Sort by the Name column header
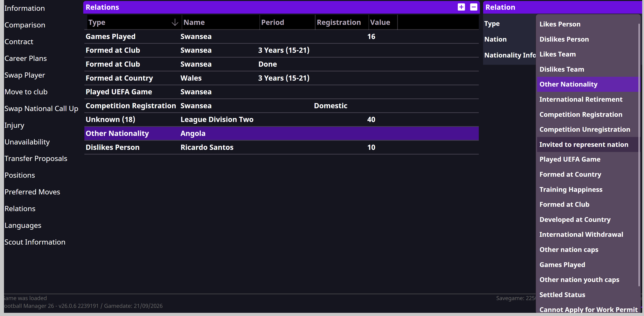Viewport: 644px width, 316px height. coord(194,22)
